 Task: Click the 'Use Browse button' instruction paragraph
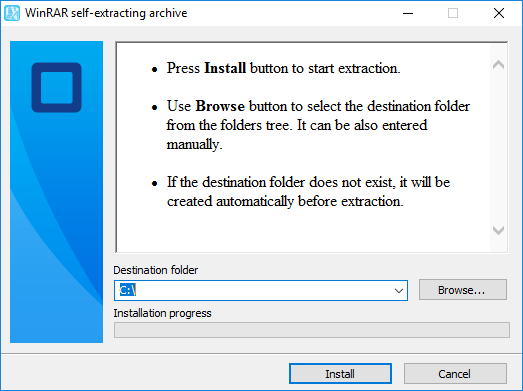318,125
